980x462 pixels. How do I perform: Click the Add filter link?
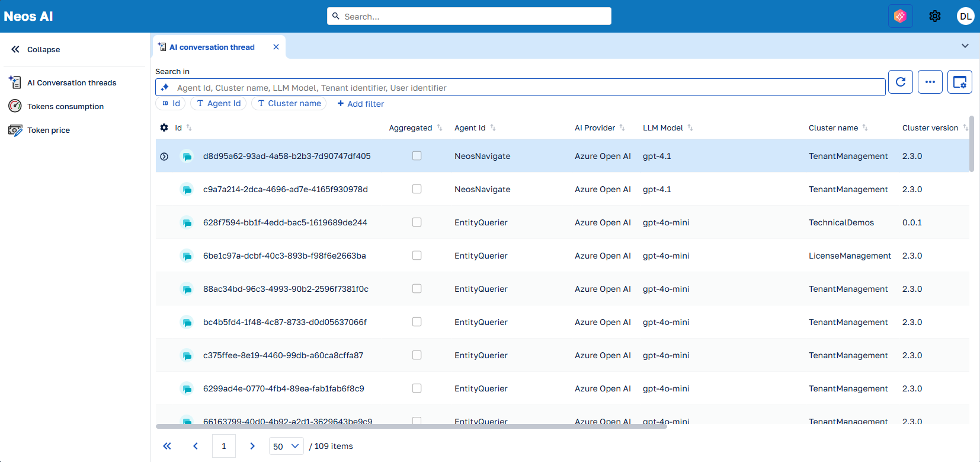(x=361, y=104)
